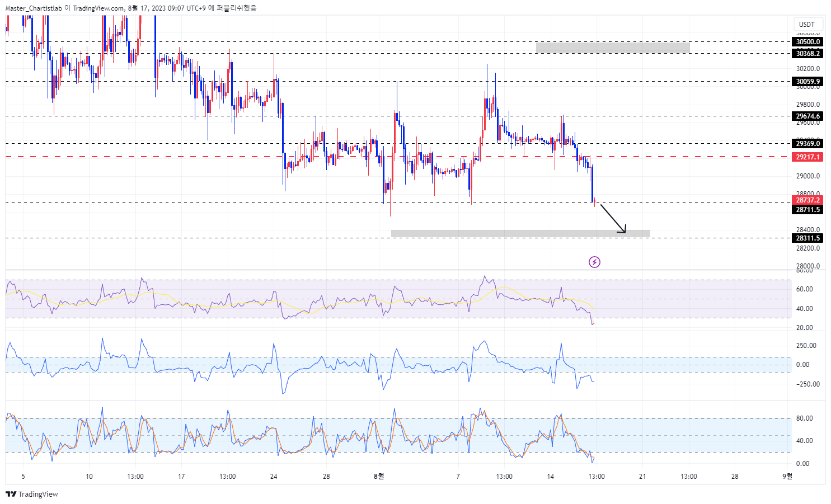Select the 29369.0 price level label
The width and height of the screenshot is (831, 504).
[808, 143]
